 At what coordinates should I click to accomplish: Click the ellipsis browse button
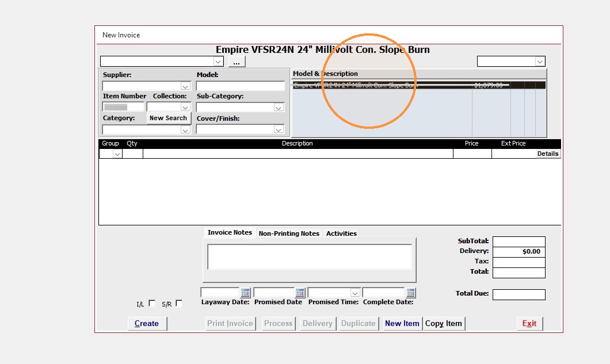pyautogui.click(x=237, y=62)
